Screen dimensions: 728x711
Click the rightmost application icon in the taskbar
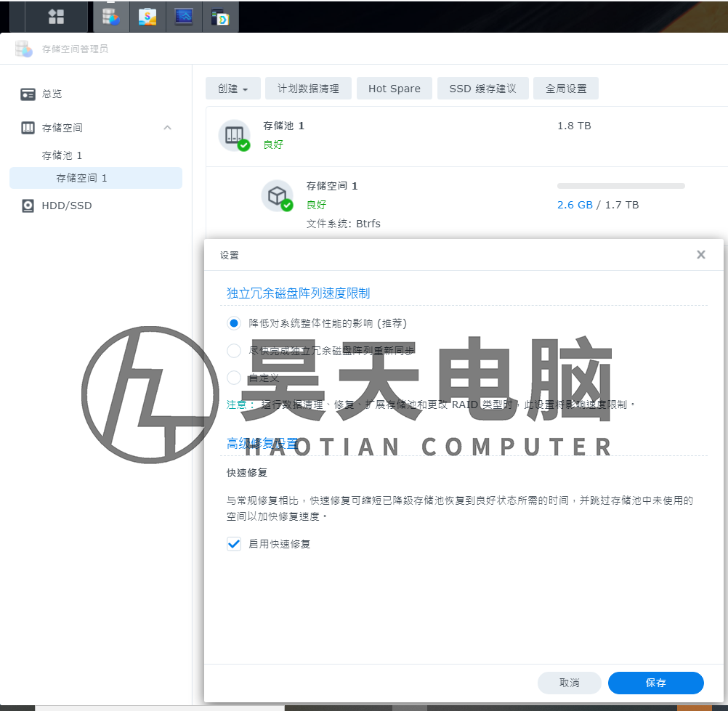[x=220, y=16]
